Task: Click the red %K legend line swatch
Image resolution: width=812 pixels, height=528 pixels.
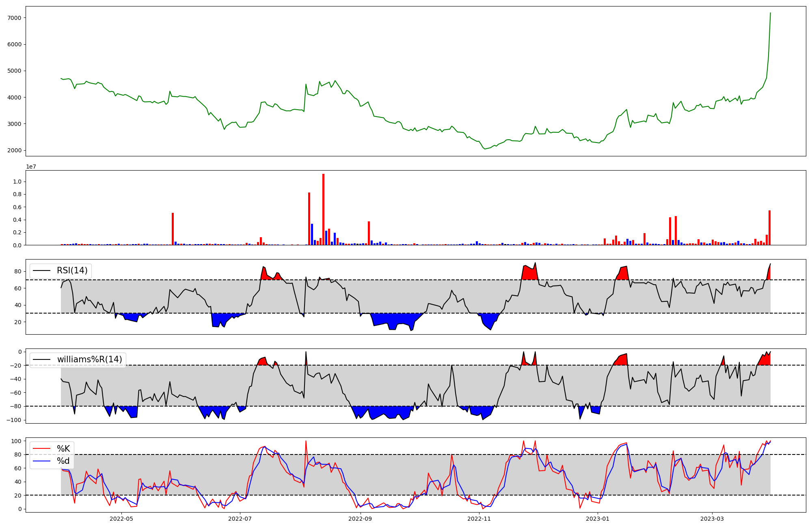Action: point(41,449)
